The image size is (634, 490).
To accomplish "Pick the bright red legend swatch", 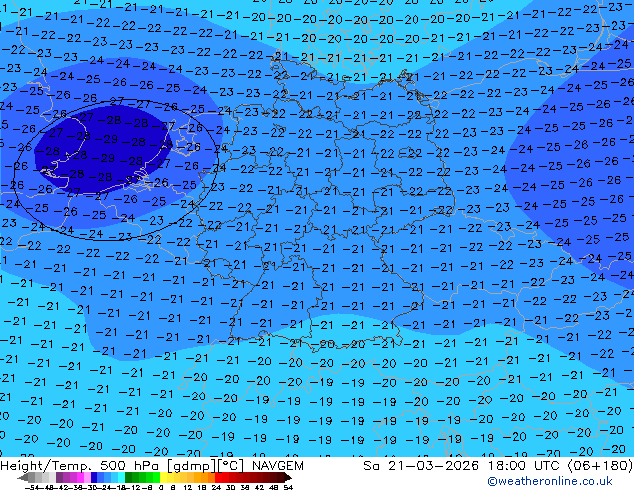I will pyautogui.click(x=218, y=477).
